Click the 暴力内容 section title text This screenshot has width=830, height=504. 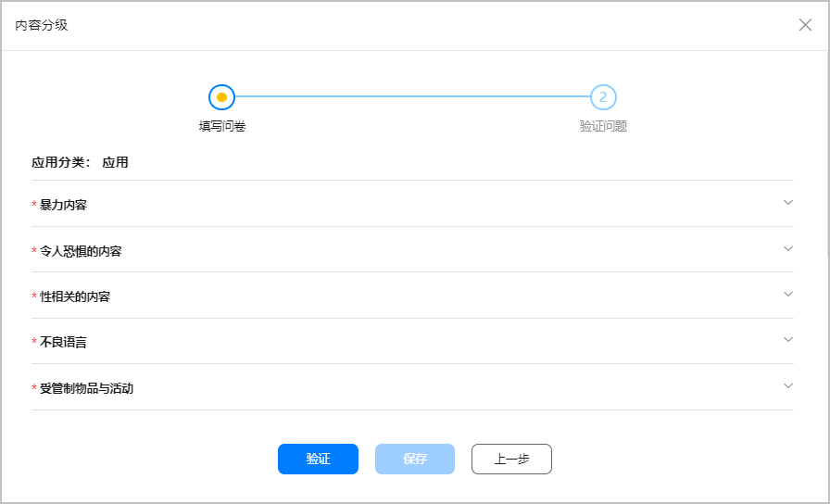(x=63, y=205)
